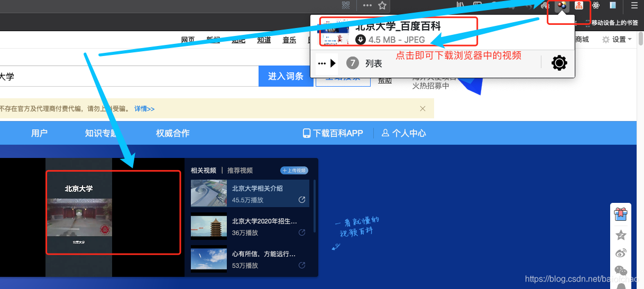Close the yellow notice banner
The width and height of the screenshot is (644, 289).
click(422, 108)
